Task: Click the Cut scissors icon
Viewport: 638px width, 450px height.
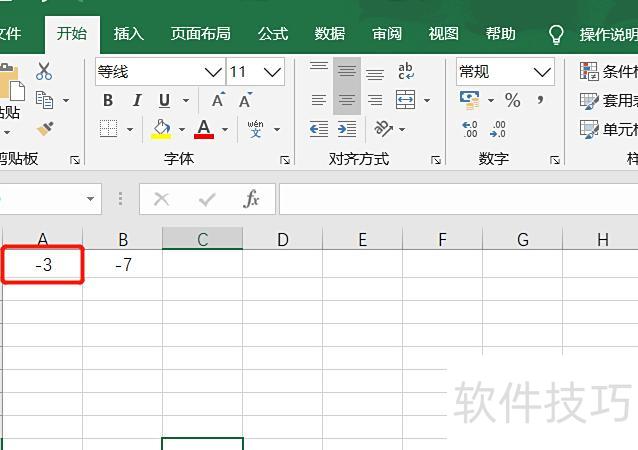Action: point(44,71)
